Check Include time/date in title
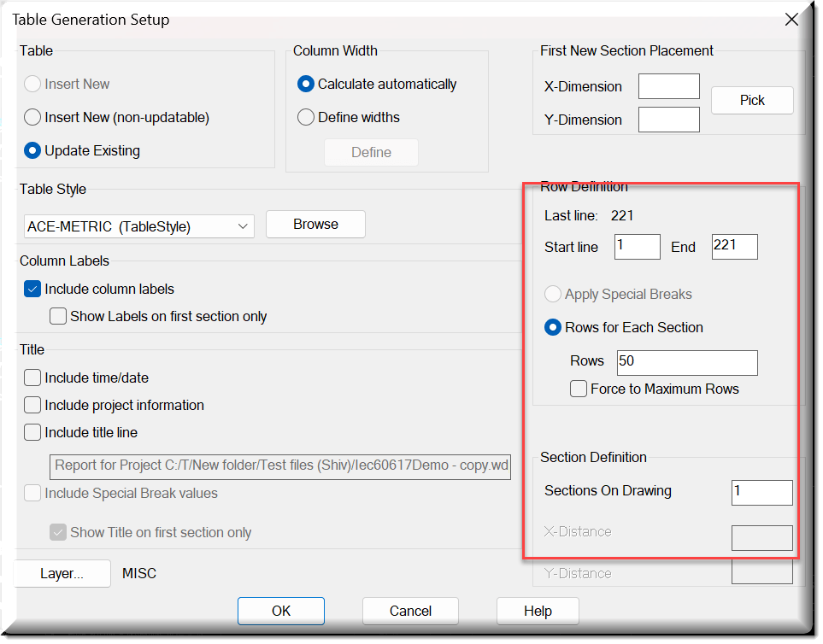Screen dimensions: 823x644 coord(32,378)
